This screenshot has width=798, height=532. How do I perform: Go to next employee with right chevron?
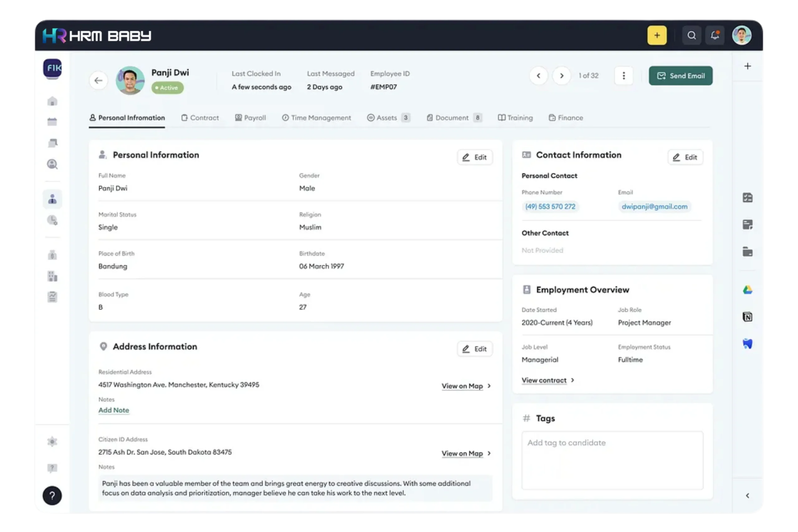561,76
